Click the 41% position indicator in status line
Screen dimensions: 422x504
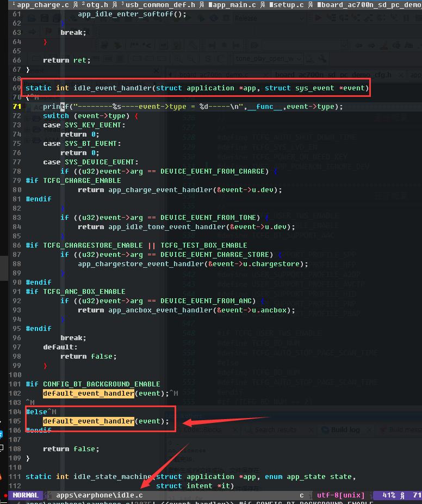tap(389, 495)
